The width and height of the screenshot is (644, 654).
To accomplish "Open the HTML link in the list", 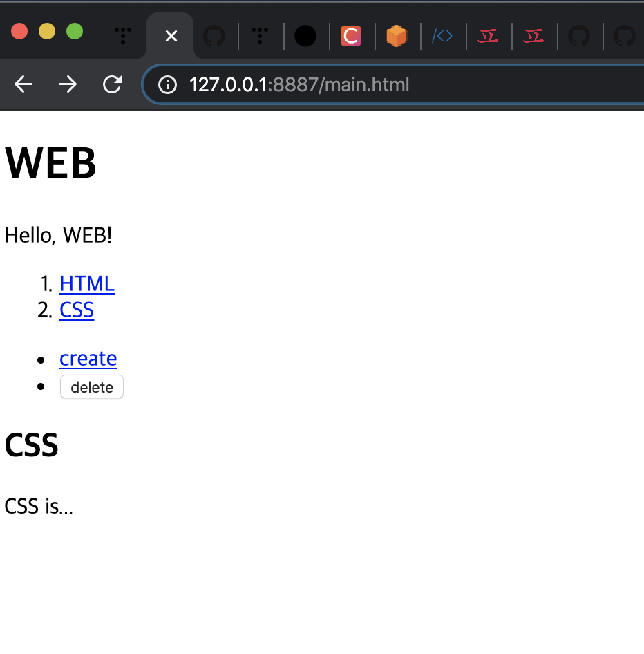I will click(x=87, y=283).
